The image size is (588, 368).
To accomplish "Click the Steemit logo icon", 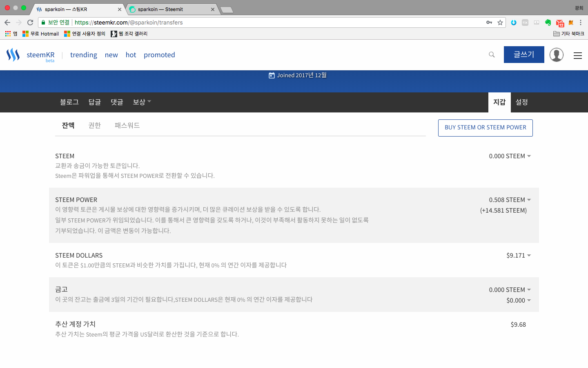I will (x=13, y=55).
